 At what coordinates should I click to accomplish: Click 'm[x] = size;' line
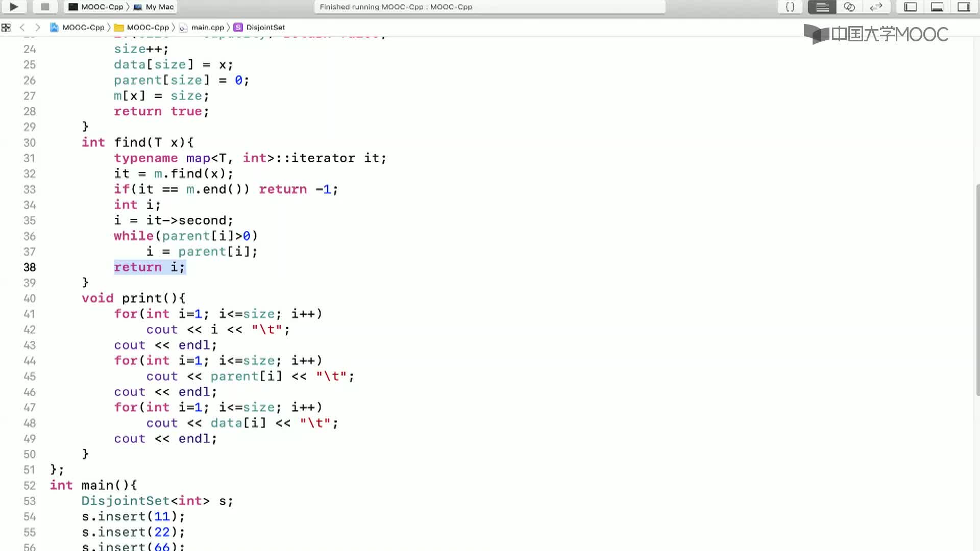(x=161, y=96)
